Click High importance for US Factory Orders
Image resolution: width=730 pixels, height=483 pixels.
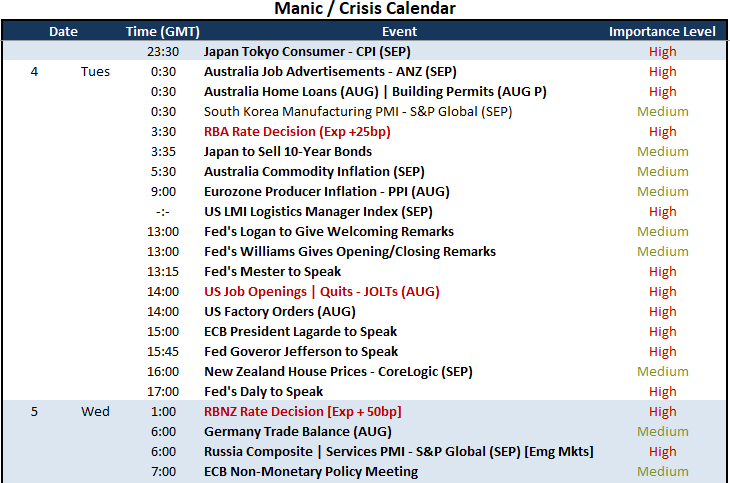tap(662, 312)
